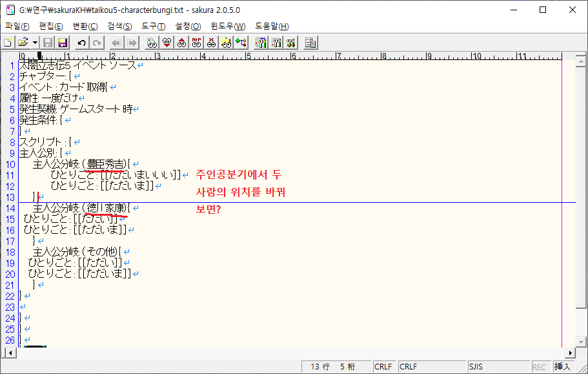Click the name 豊臣秀吉 on line 10

click(105, 164)
